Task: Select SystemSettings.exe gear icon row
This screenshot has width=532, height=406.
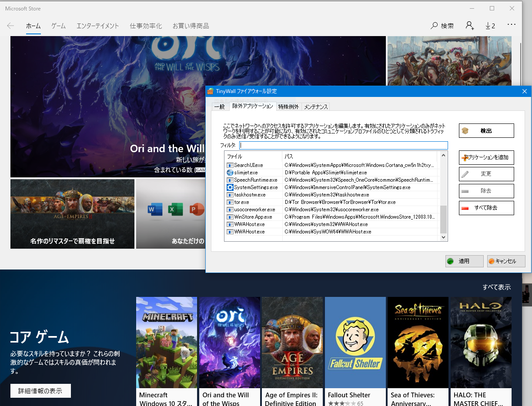Action: (230, 187)
